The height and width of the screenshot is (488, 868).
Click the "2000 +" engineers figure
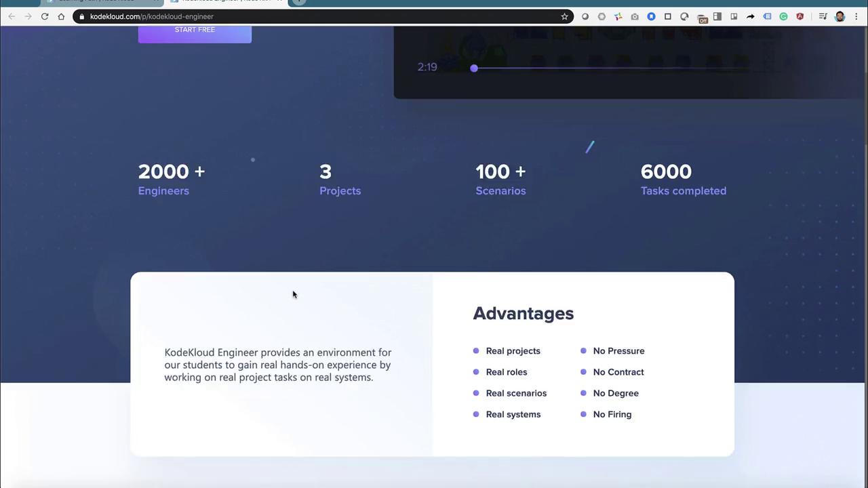(172, 171)
